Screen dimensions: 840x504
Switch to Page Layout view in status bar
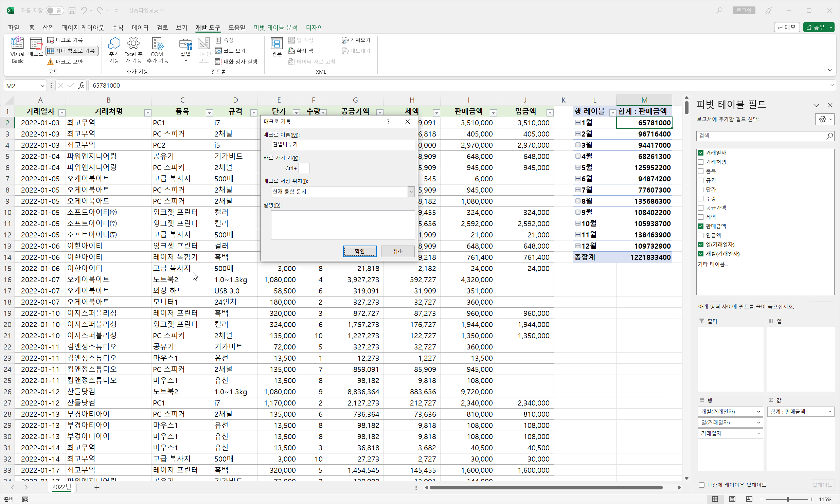click(732, 499)
